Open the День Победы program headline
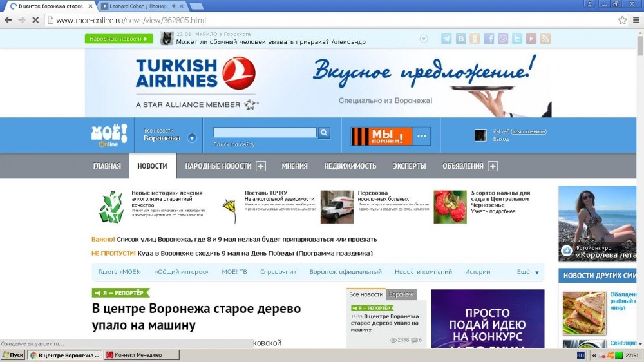 tap(255, 254)
